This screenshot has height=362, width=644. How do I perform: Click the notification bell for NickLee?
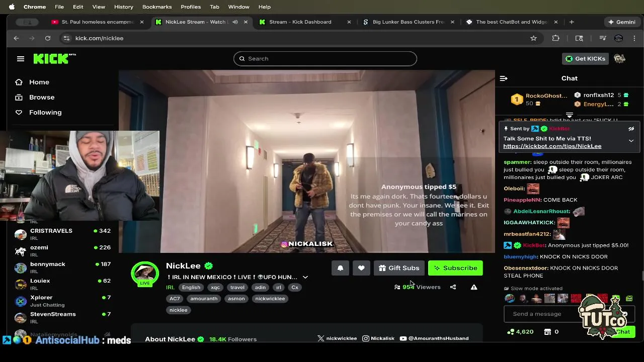[x=340, y=268]
